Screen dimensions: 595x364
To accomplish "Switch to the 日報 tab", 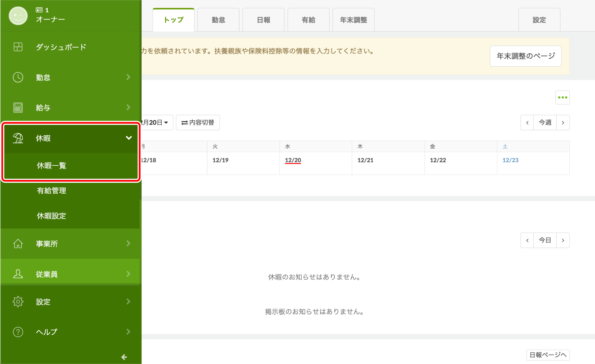I will (263, 20).
